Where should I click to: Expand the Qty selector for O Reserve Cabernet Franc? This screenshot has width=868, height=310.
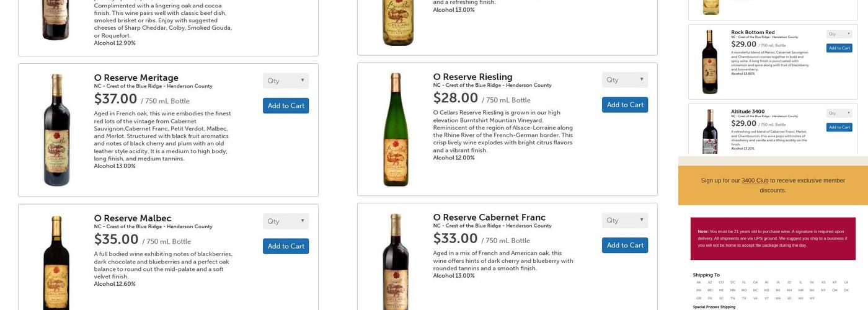point(624,221)
